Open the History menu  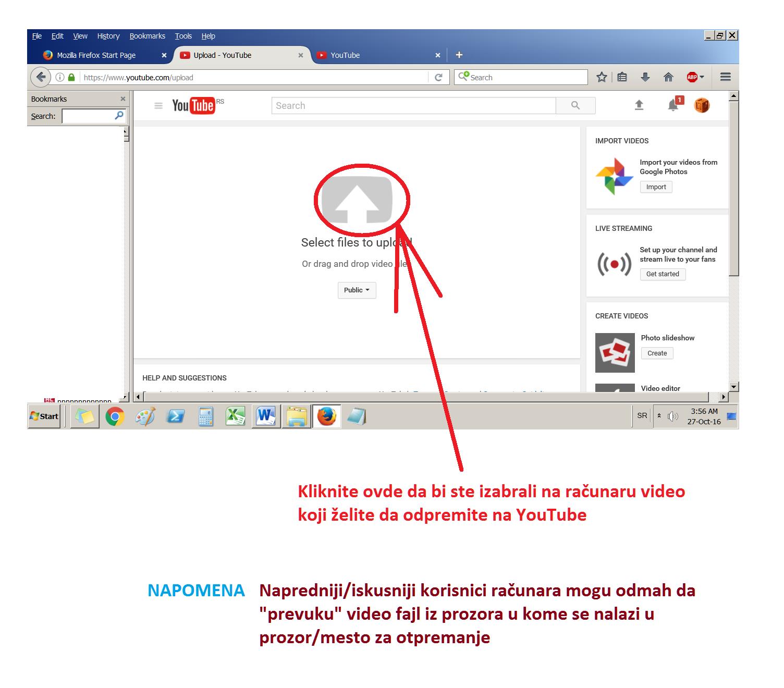[x=108, y=36]
